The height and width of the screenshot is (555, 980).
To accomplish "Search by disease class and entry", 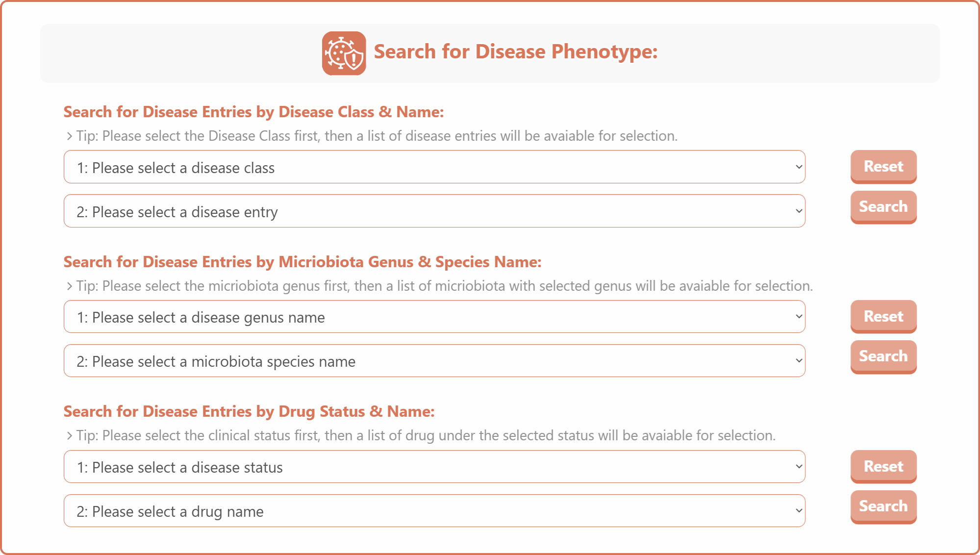I will point(883,207).
